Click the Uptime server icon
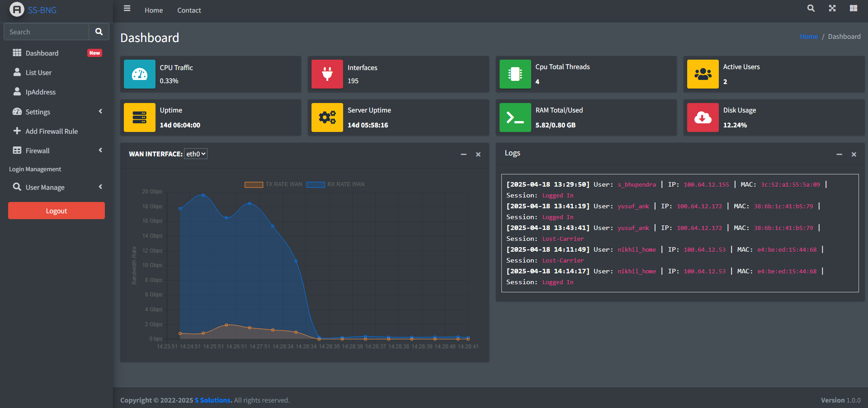Viewport: 868px width, 408px height. pyautogui.click(x=140, y=117)
